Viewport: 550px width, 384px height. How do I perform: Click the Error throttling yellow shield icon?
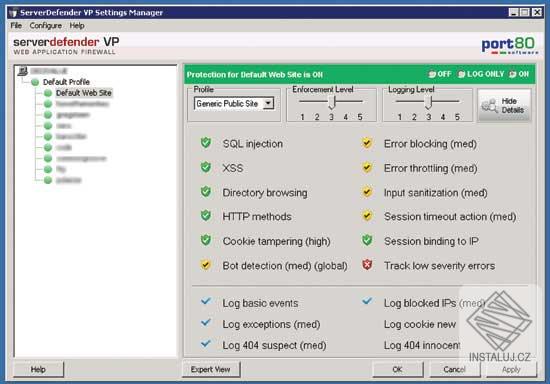(x=367, y=168)
